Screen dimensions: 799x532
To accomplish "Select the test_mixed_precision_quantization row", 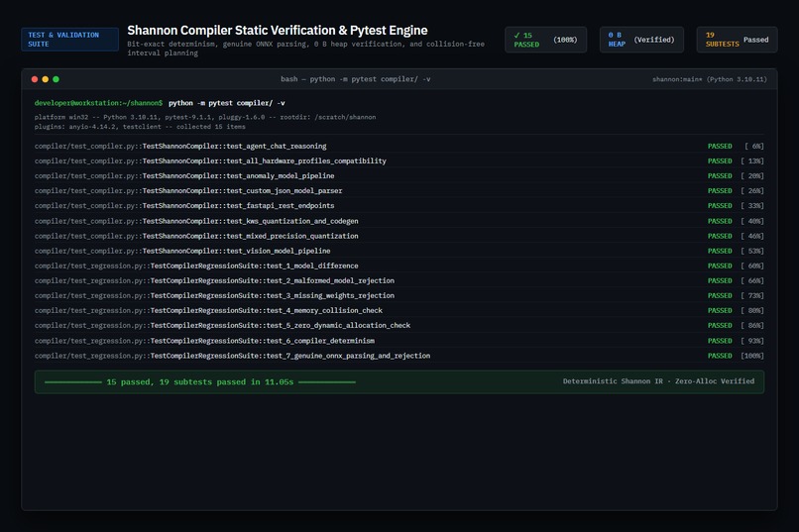I will click(399, 236).
